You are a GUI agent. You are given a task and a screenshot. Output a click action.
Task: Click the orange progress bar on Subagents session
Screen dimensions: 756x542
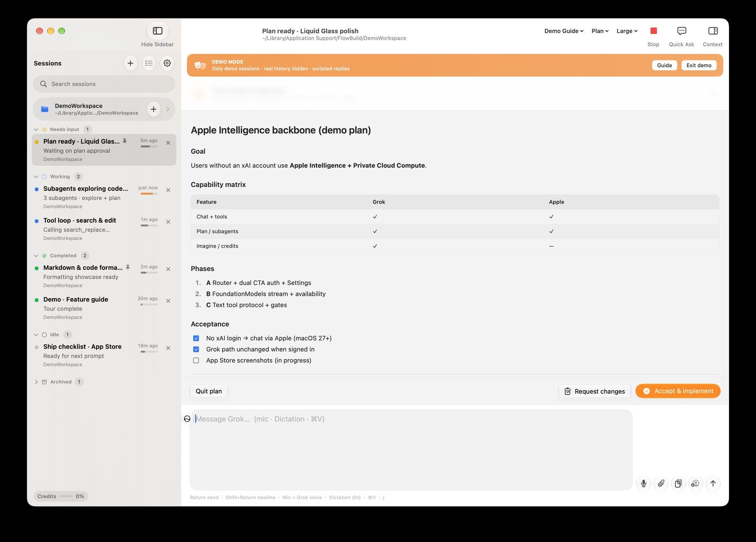click(x=149, y=194)
